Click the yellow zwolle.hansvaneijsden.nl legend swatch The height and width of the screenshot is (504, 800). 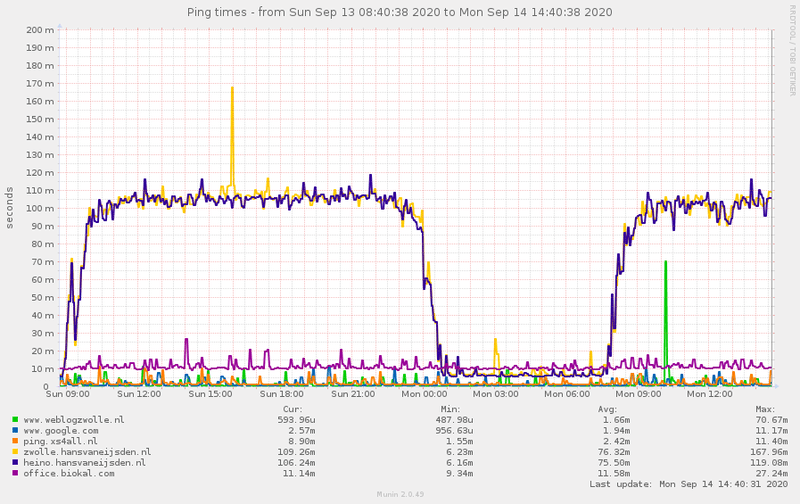click(x=15, y=451)
